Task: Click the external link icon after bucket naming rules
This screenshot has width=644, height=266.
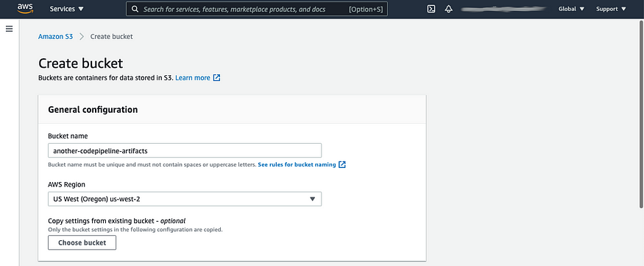Action: point(342,164)
